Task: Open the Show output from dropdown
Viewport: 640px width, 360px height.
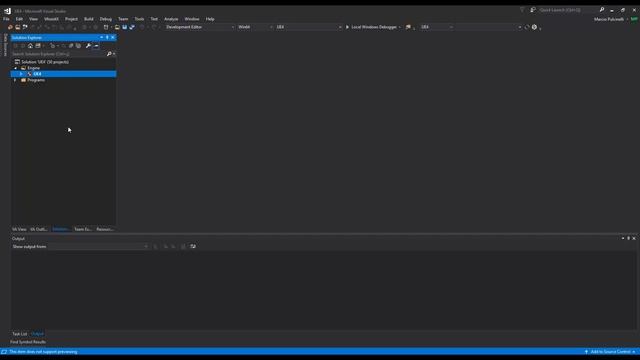Action: 98,247
